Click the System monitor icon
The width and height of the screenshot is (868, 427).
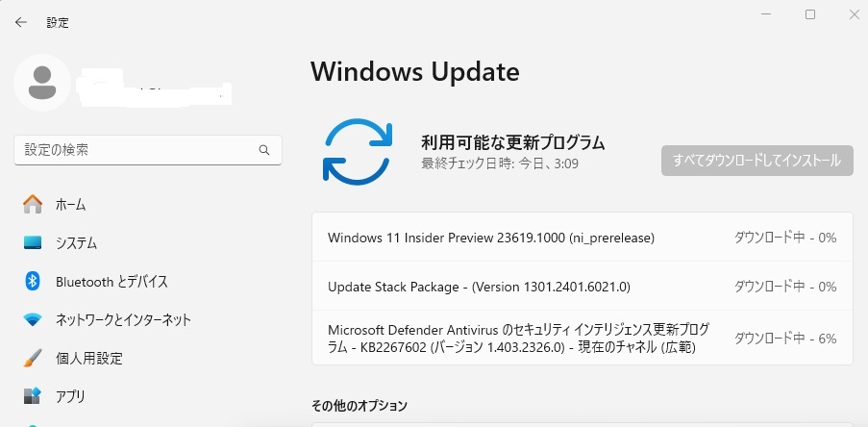tap(33, 242)
